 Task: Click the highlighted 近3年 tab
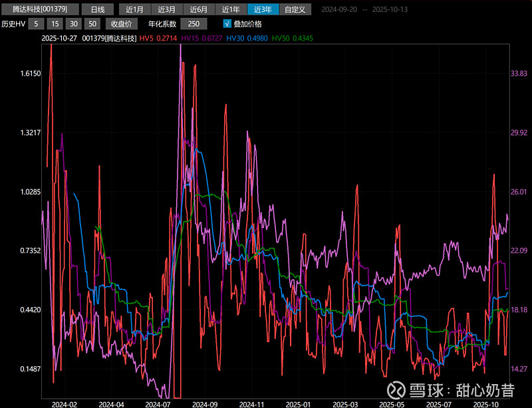click(262, 9)
